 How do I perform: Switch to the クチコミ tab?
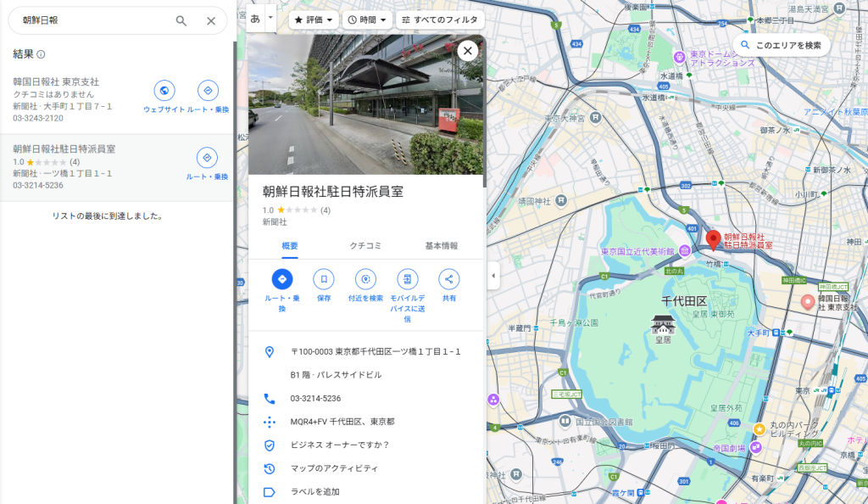pyautogui.click(x=365, y=246)
